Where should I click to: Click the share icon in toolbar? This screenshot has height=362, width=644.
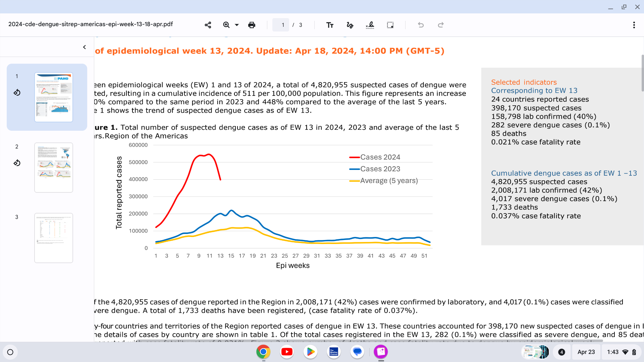tap(208, 25)
